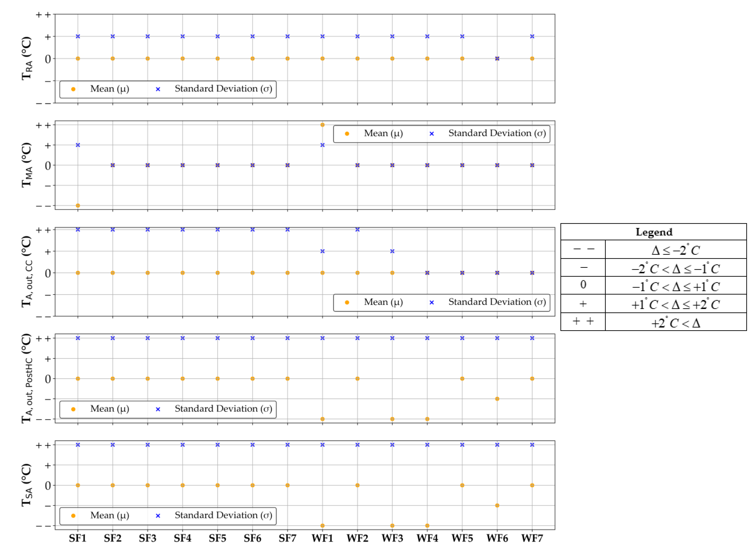Click the blue Standard Deviation cross in T_MA legend
This screenshot has width=756, height=552.
click(x=432, y=134)
